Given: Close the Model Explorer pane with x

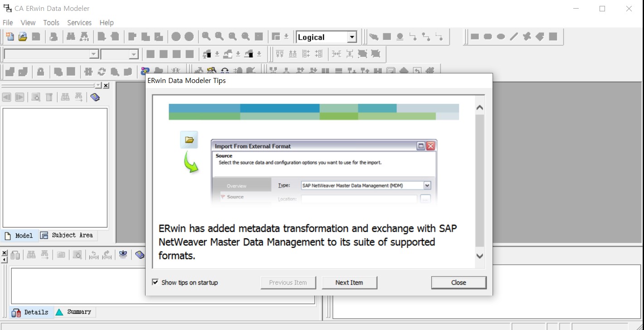Looking at the screenshot, I should [x=106, y=85].
